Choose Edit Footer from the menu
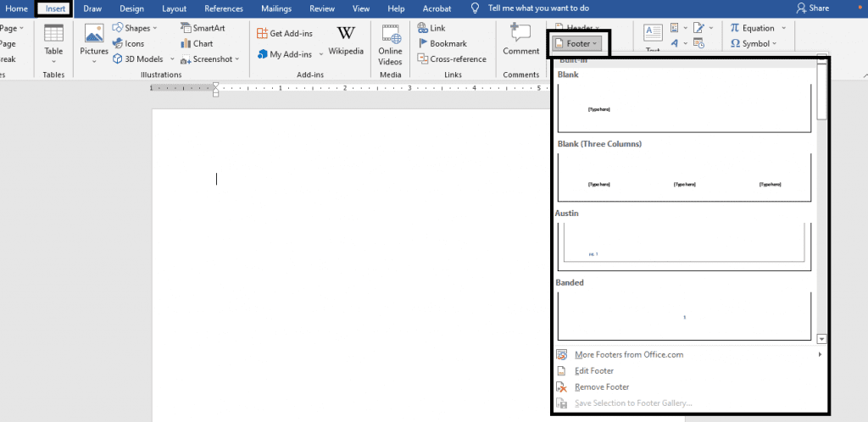The image size is (868, 422). point(595,370)
